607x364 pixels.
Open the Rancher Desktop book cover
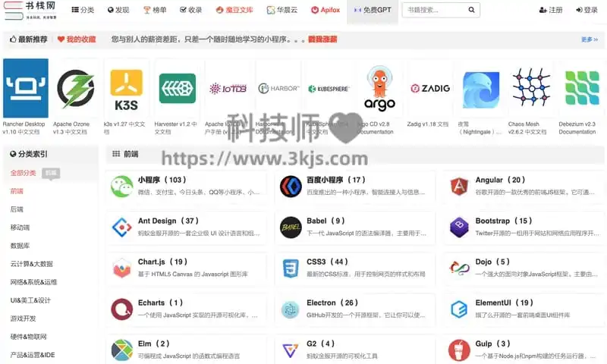[x=26, y=88]
